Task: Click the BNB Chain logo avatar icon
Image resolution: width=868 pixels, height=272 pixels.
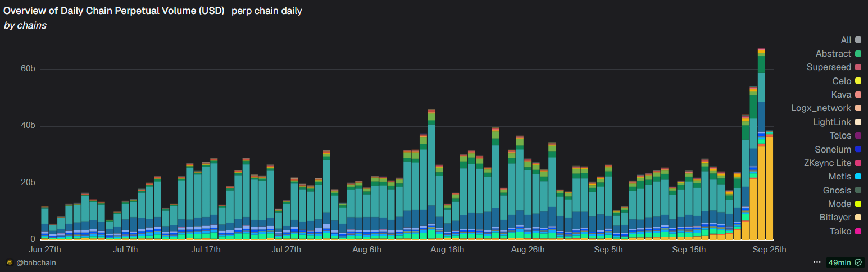Action: point(10,262)
